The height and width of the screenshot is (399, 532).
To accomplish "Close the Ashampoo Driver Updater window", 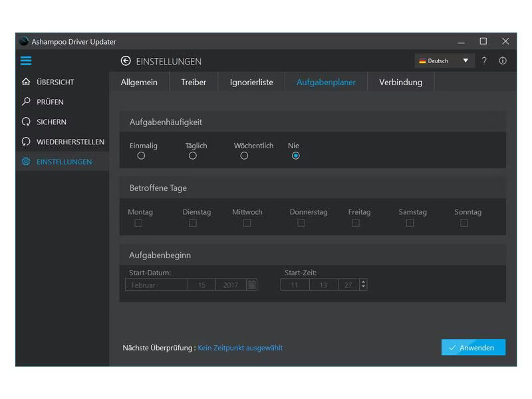I will tap(505, 41).
